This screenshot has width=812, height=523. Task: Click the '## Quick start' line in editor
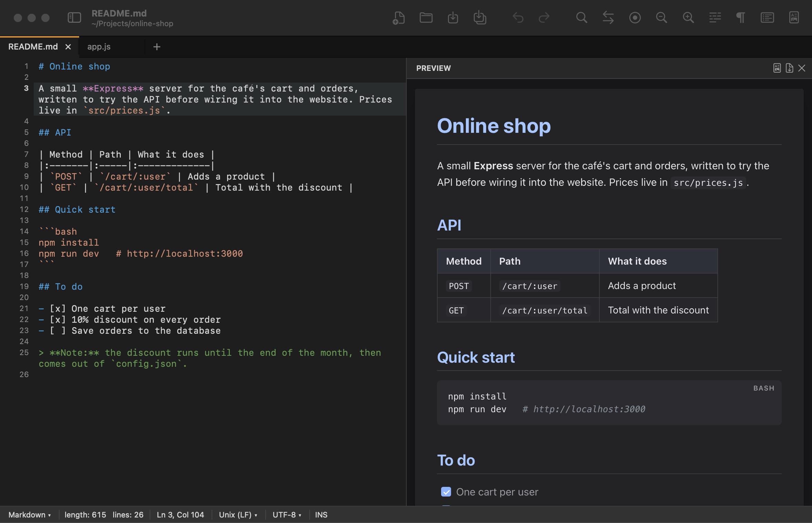77,210
